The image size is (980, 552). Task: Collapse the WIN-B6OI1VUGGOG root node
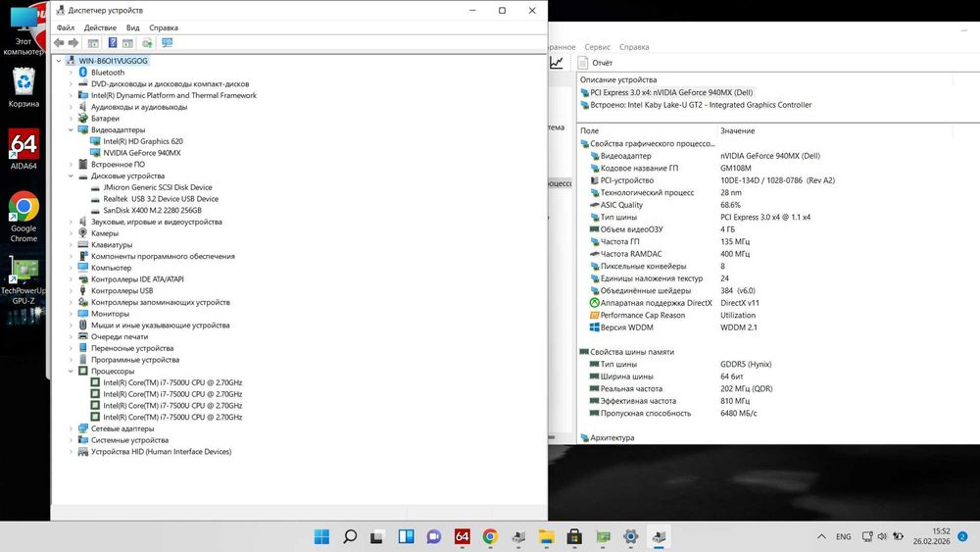(59, 61)
